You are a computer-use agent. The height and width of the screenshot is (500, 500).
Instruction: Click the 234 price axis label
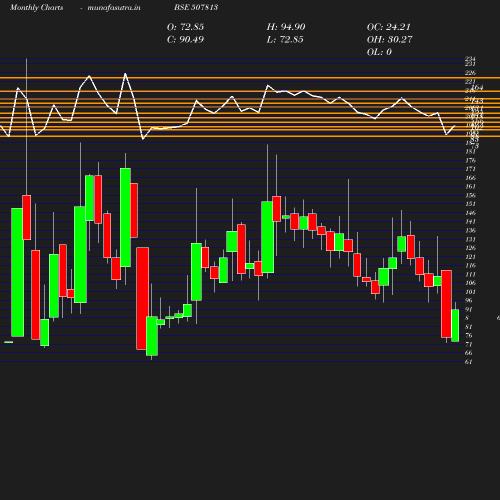pos(470,59)
